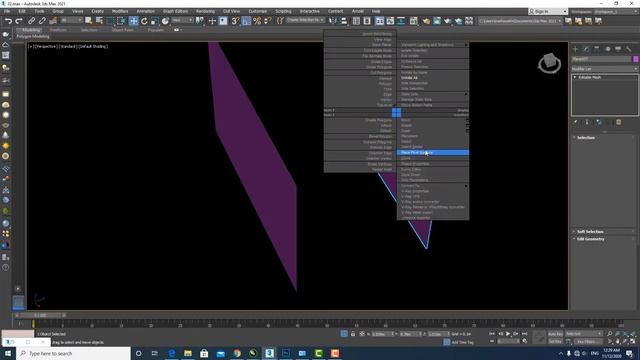Activate the Select and Move tool
Image resolution: width=640 pixels, height=360 pixels.
pyautogui.click(x=133, y=21)
